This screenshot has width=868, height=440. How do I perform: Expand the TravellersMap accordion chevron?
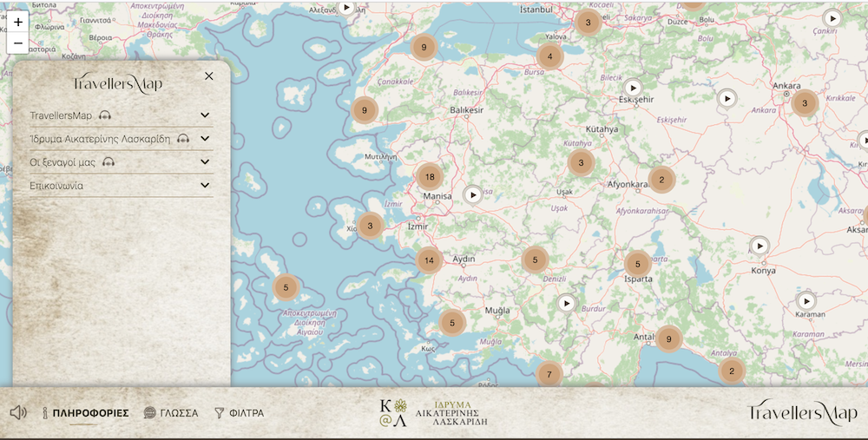pyautogui.click(x=205, y=115)
